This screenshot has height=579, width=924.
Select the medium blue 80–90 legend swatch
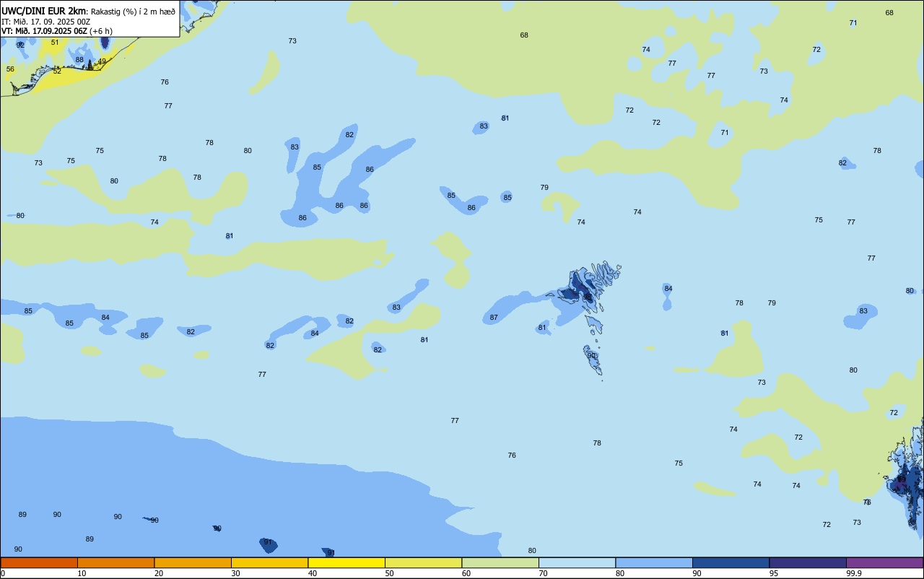click(x=654, y=562)
